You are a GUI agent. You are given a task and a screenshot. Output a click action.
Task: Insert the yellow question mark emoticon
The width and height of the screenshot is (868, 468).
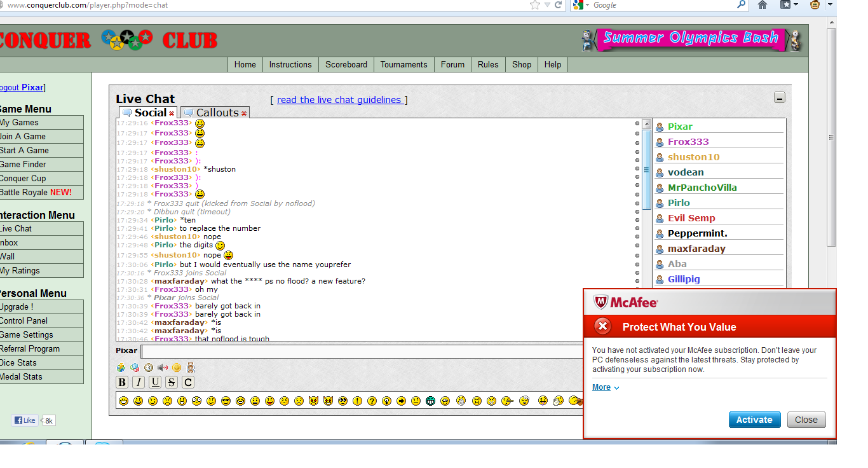pyautogui.click(x=372, y=401)
